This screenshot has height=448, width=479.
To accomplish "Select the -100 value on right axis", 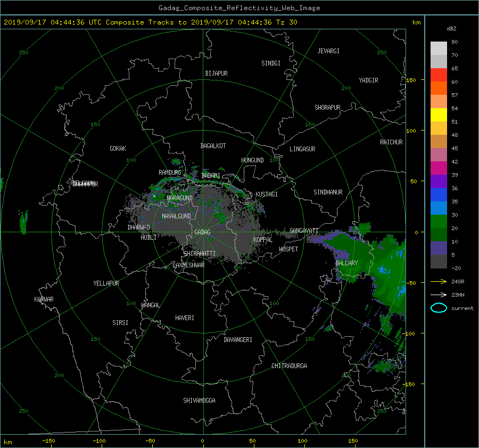I will (409, 333).
